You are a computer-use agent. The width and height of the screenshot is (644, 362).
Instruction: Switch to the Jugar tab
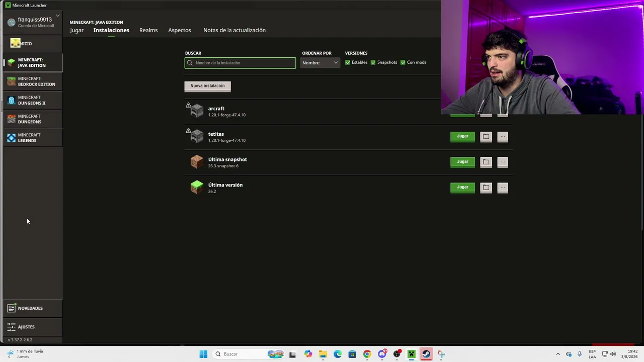76,30
